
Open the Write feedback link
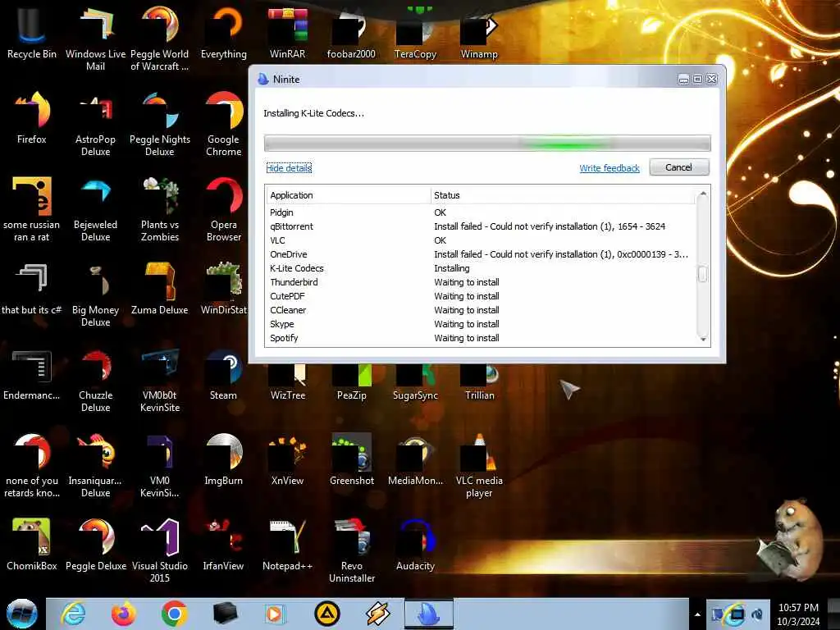(x=609, y=167)
